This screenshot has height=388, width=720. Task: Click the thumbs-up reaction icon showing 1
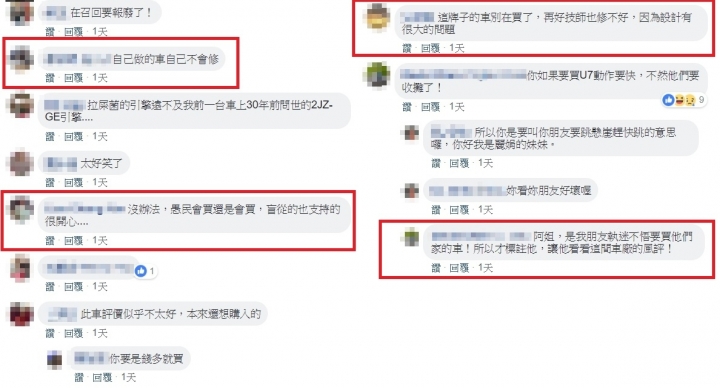[141, 271]
